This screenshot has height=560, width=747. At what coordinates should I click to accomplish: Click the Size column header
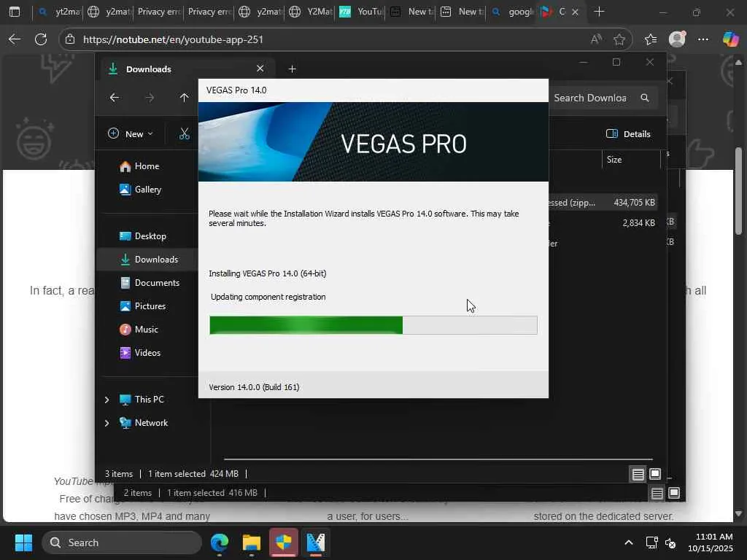click(x=631, y=160)
